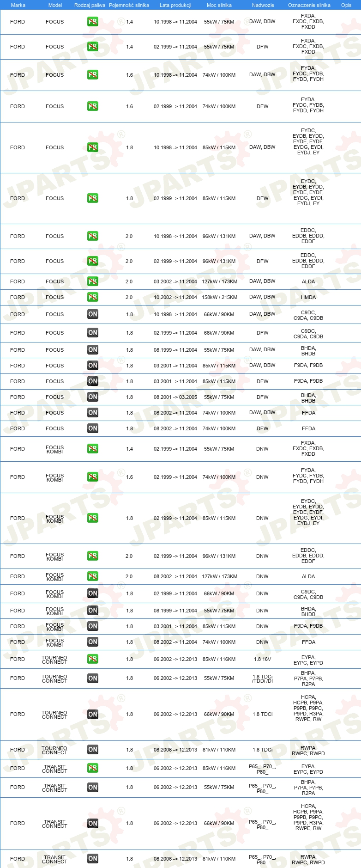
Task: Click ON diesel icon in Tourneo Connect 75KM row
Action: (93, 679)
